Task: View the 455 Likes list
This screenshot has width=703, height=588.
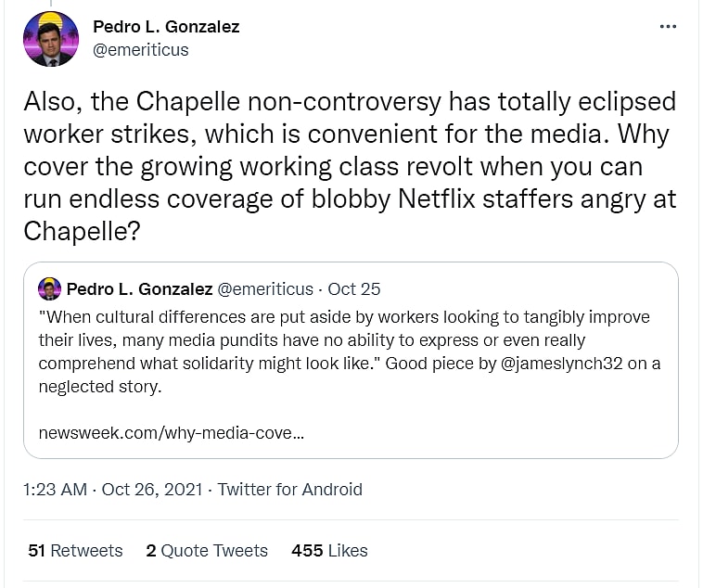Action: pos(329,550)
